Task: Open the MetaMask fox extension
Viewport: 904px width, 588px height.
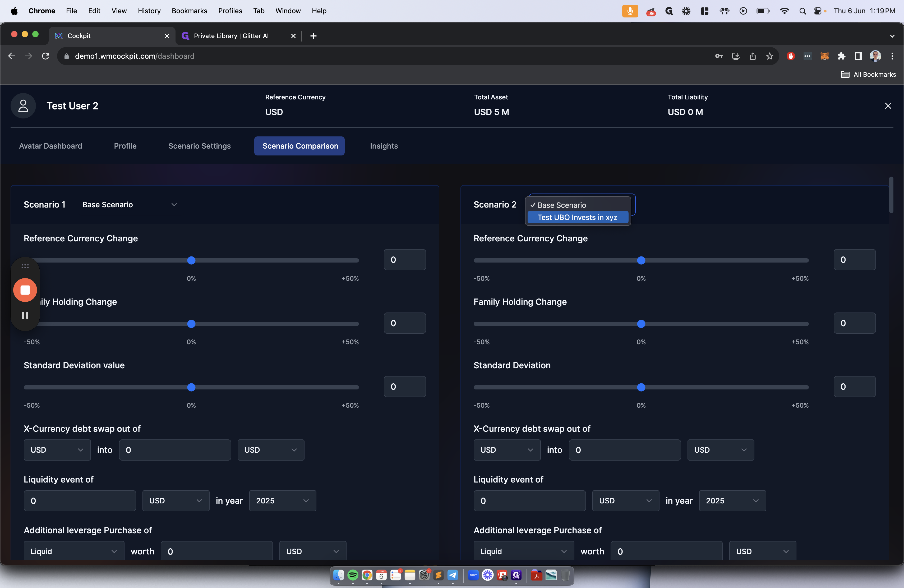Action: [x=824, y=56]
